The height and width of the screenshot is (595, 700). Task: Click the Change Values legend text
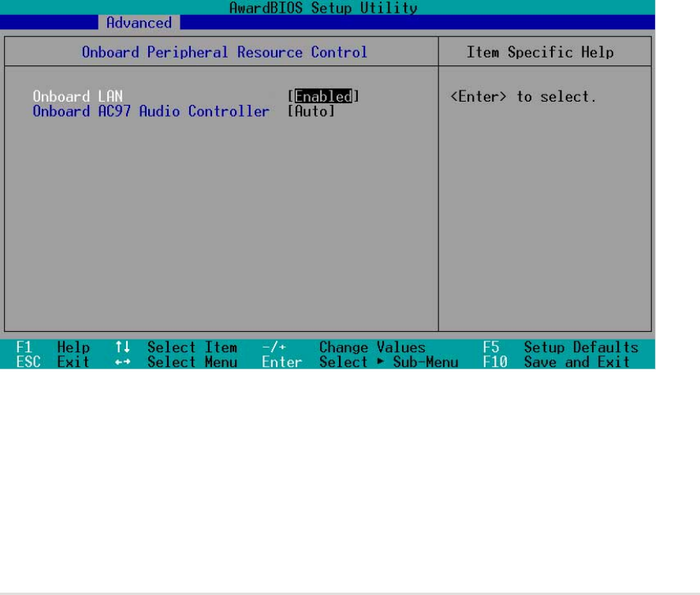[x=372, y=347]
